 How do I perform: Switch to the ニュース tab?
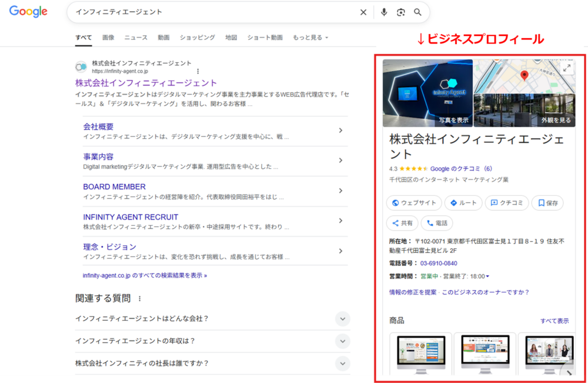[136, 38]
